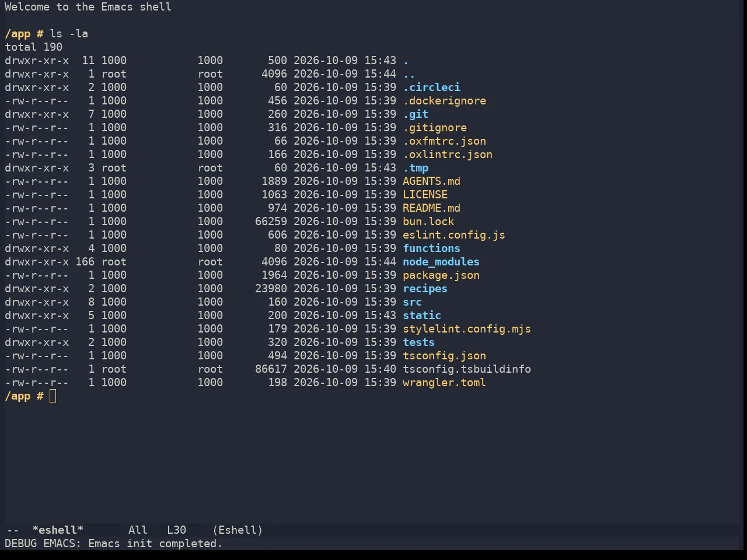Click the .oxfmtrc.json file name
This screenshot has width=747, height=560.
point(444,141)
